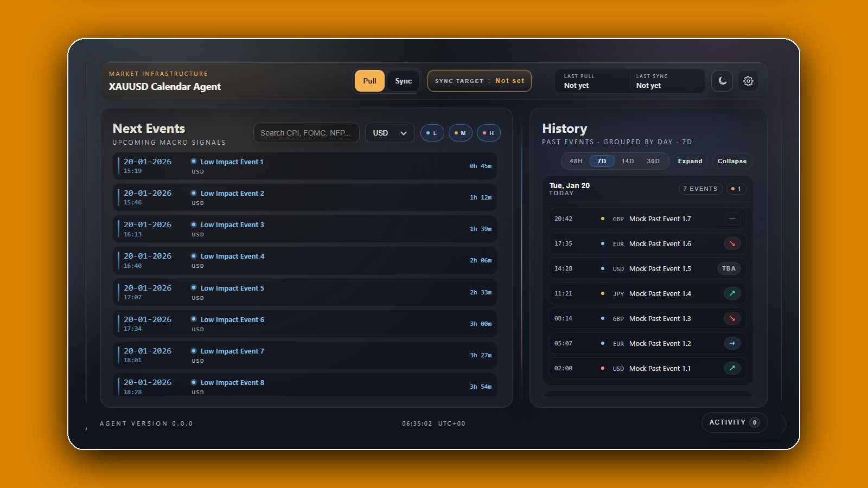The image size is (868, 488).
Task: Select the Low Impact Event 7 row
Action: pos(305,355)
